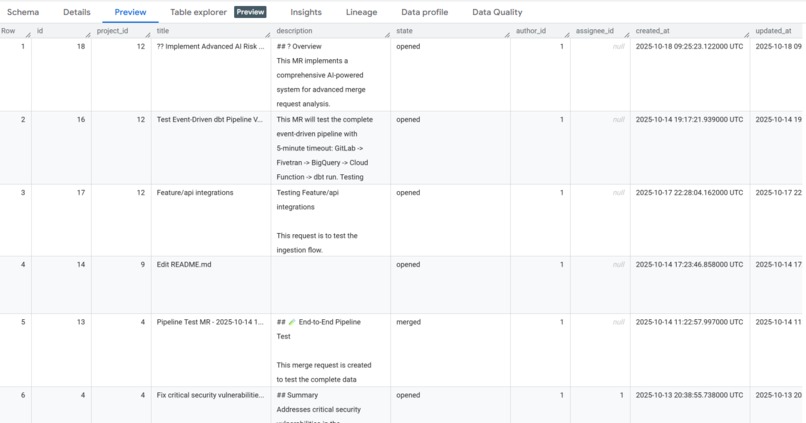Open the Schema tab
806x423 pixels.
pyautogui.click(x=23, y=12)
